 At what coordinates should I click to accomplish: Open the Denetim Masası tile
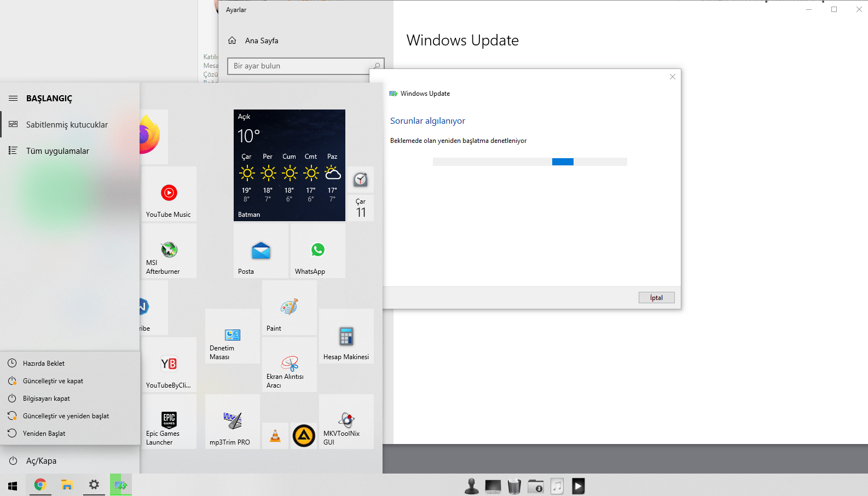233,336
